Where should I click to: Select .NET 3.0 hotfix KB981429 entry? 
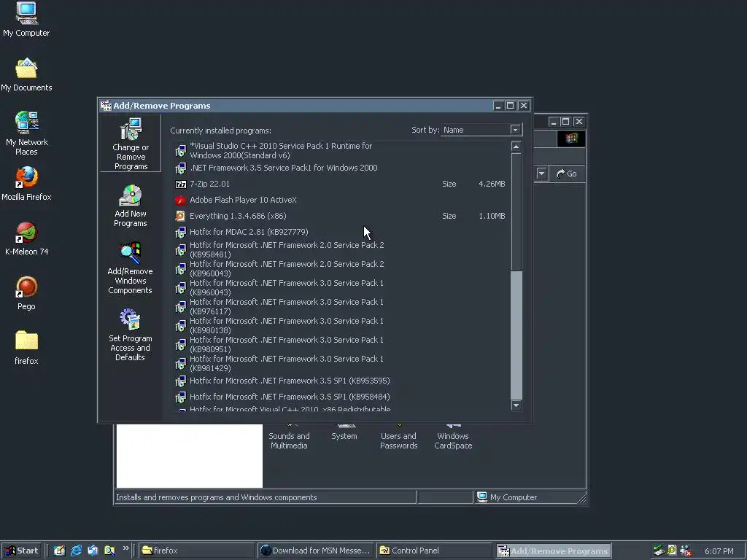pyautogui.click(x=341, y=364)
